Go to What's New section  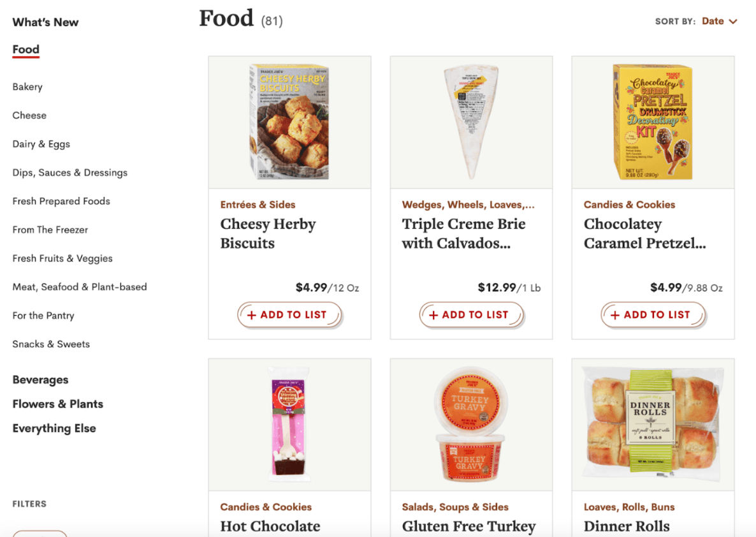(45, 22)
